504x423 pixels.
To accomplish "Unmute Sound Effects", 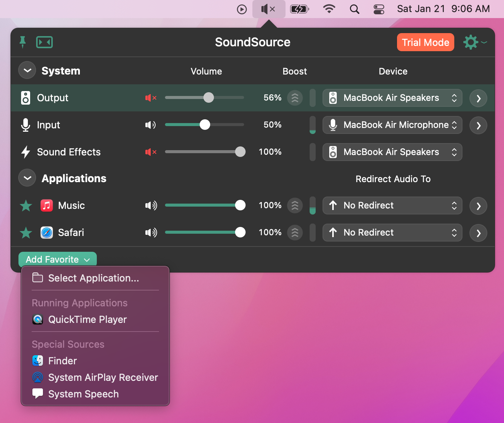I will pyautogui.click(x=151, y=152).
